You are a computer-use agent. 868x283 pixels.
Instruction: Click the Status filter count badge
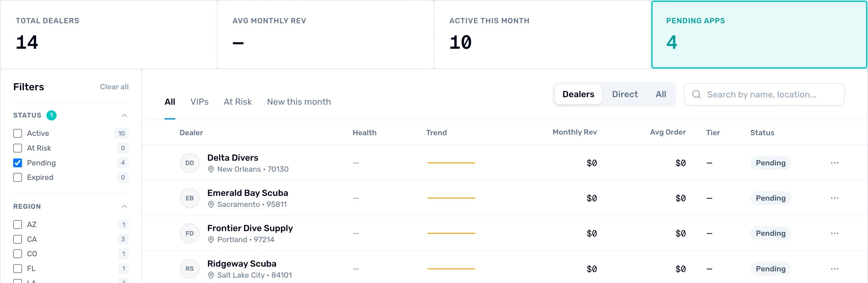click(51, 115)
